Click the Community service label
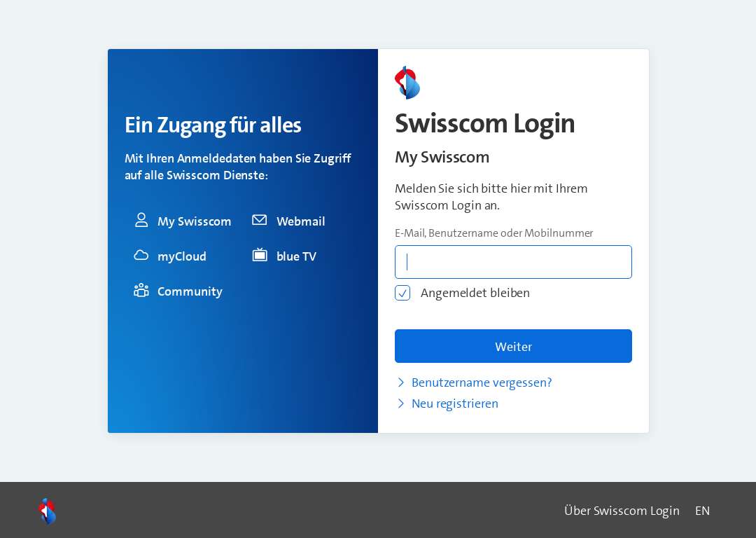Screen dimensions: 756x538 pyautogui.click(x=190, y=291)
